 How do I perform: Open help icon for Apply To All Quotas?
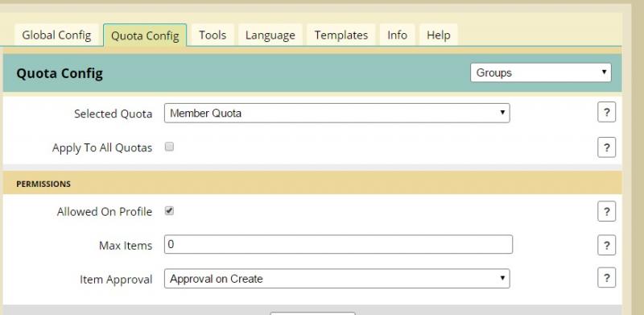click(606, 147)
